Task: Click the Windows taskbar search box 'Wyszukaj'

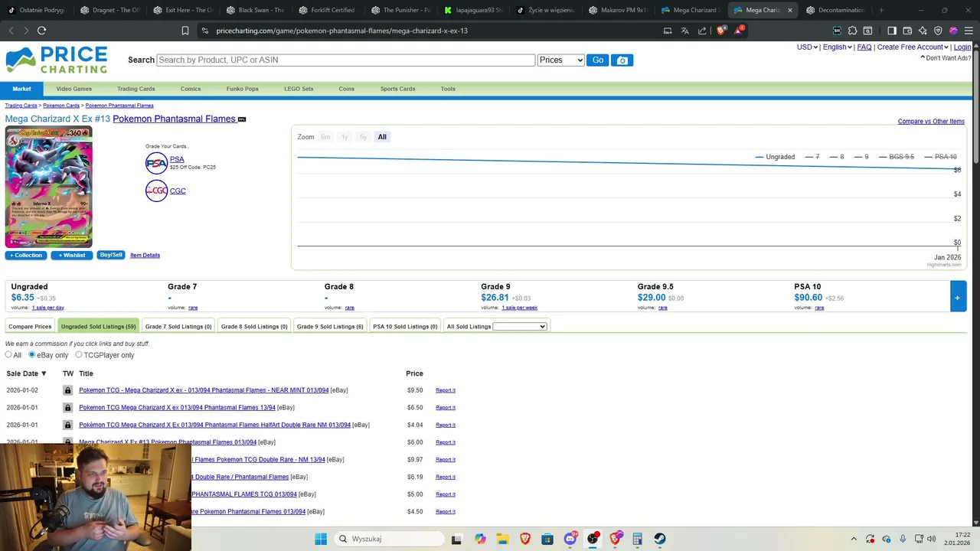Action: pos(389,539)
